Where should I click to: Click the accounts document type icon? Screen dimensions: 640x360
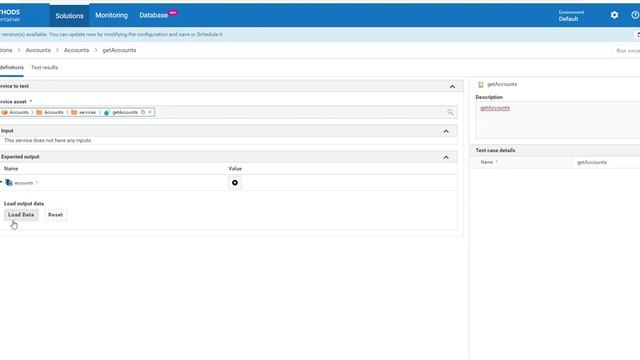[9, 183]
